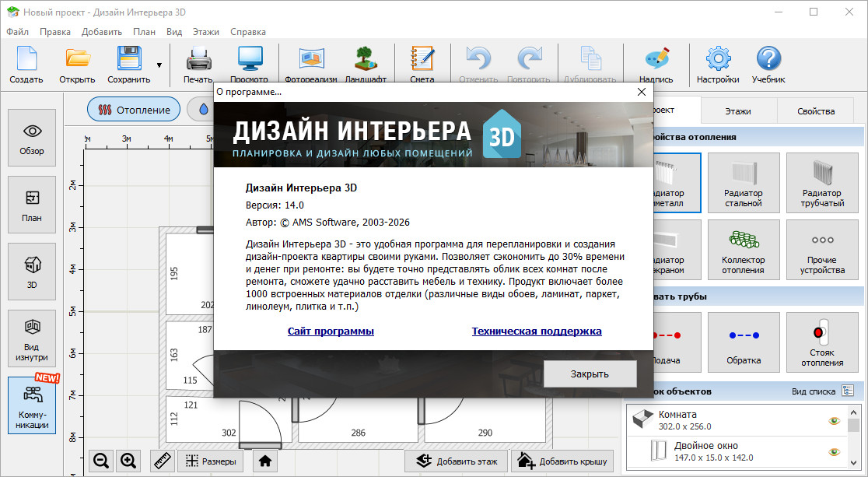Select the Радиатор трубчатый radiator
Screen dimensions: 868x477
(x=822, y=183)
